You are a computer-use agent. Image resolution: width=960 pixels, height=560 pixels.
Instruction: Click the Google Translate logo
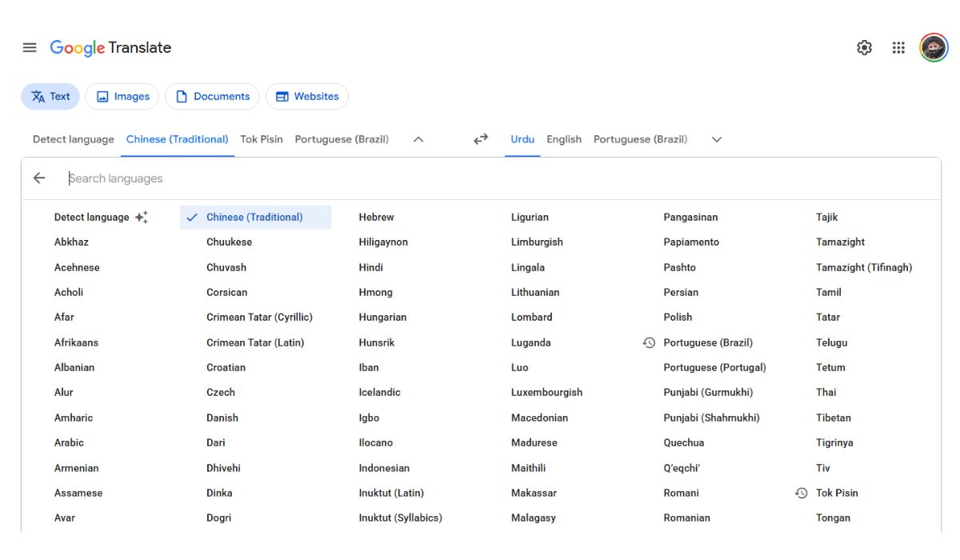(110, 48)
